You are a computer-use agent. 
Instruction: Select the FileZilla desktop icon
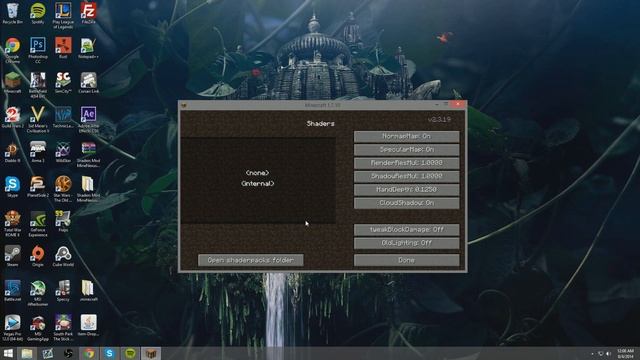click(88, 13)
